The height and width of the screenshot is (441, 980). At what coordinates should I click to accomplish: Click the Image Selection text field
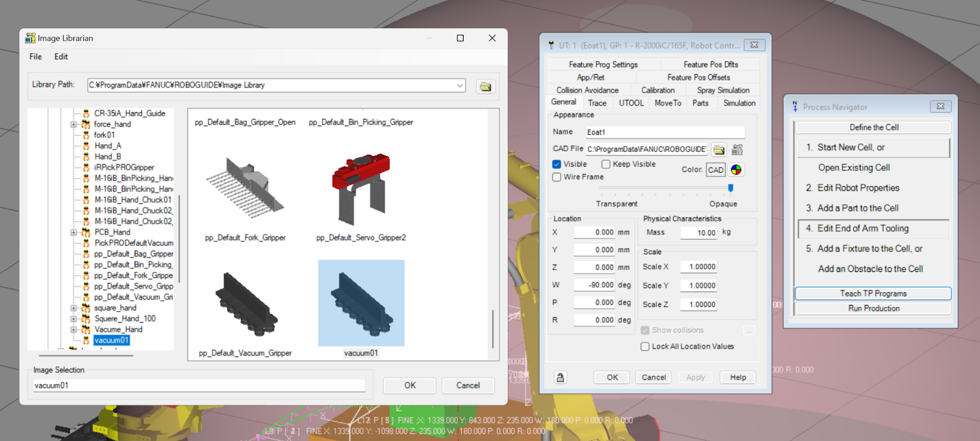[x=199, y=385]
